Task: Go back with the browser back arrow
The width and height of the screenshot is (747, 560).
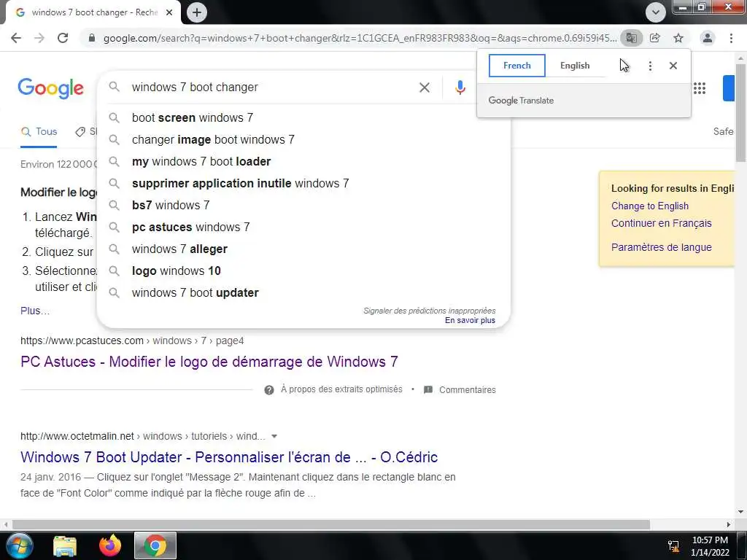Action: (16, 38)
